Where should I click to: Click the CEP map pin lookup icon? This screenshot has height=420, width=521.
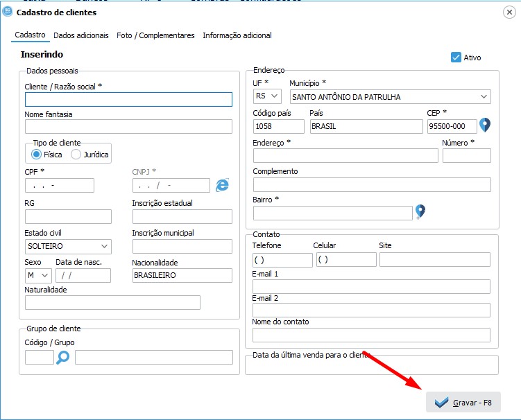pos(485,125)
